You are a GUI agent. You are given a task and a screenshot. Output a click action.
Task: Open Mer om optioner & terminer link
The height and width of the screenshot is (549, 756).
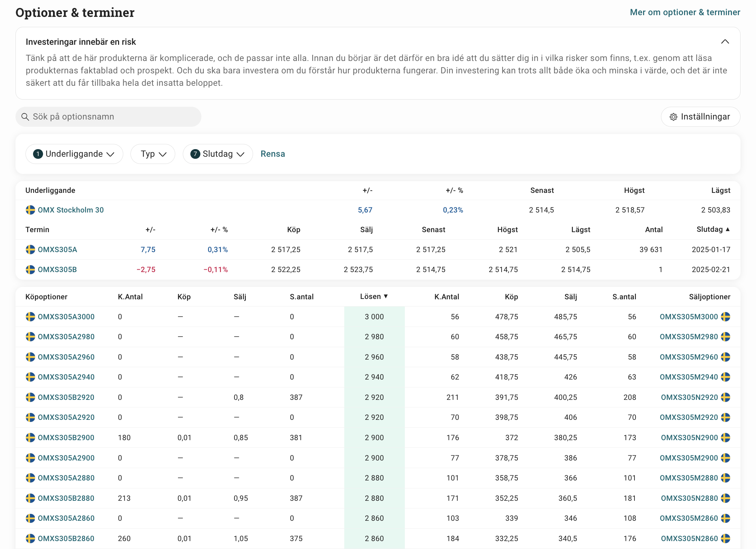(x=685, y=12)
